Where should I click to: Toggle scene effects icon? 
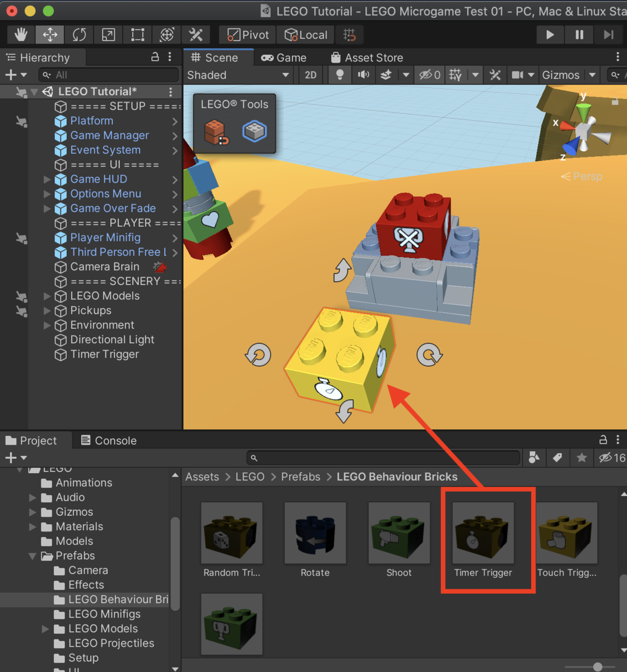pos(386,75)
